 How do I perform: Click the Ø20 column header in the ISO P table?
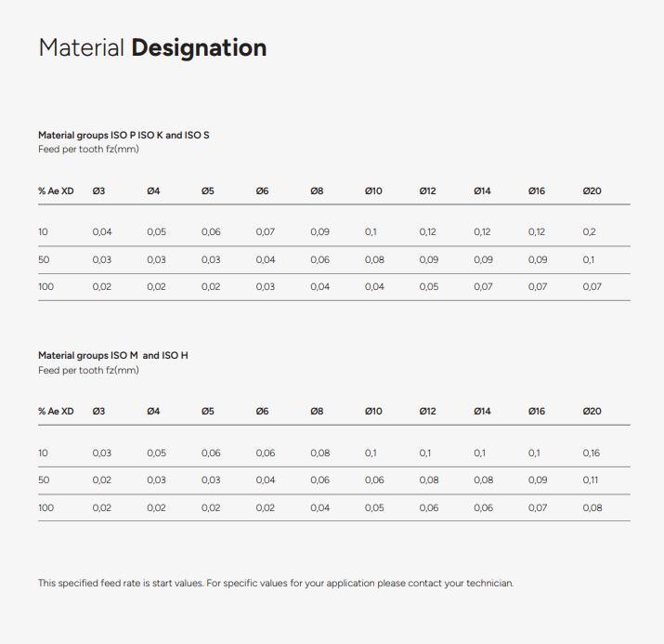point(592,191)
